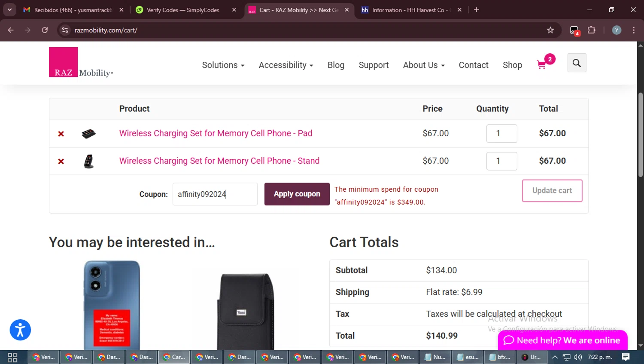This screenshot has width=644, height=364.
Task: View site information icon in address bar
Action: [x=65, y=30]
